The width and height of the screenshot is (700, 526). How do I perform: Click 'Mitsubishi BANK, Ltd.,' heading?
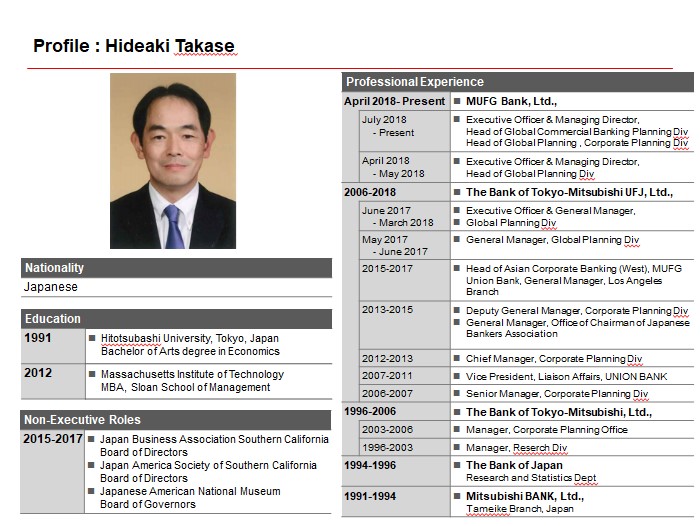525,497
